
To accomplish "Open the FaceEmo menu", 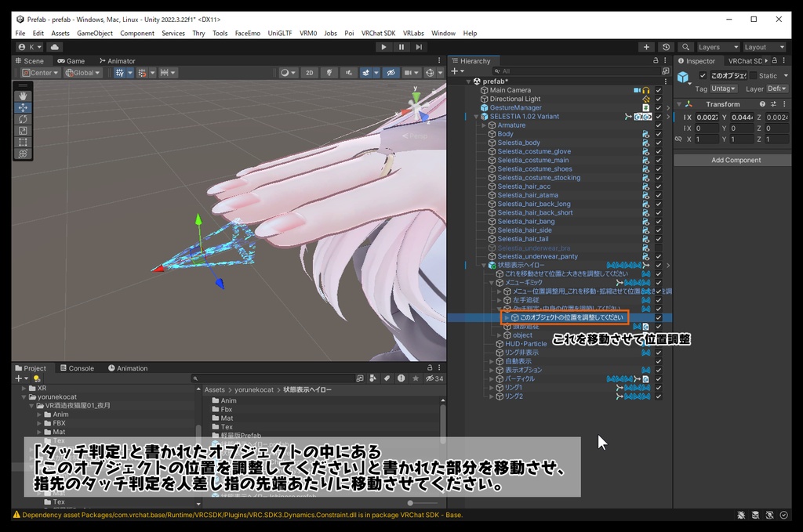I will tap(247, 33).
